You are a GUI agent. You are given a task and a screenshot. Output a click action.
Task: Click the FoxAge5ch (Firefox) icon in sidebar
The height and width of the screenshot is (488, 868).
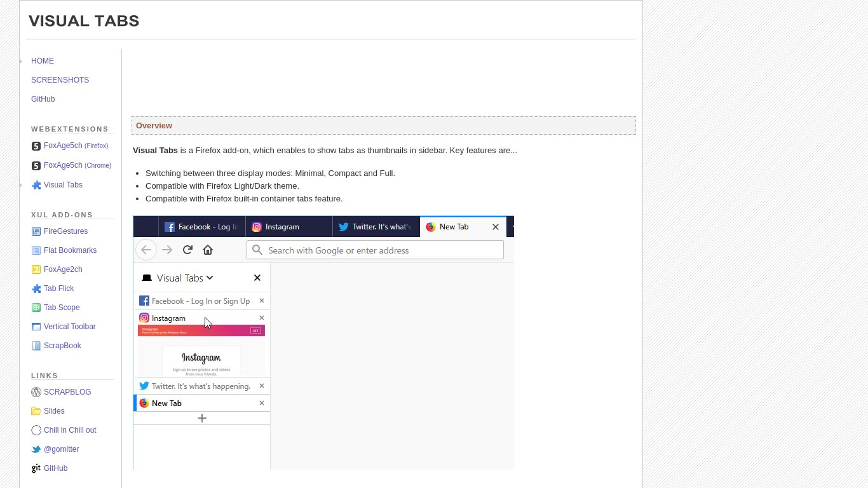36,146
